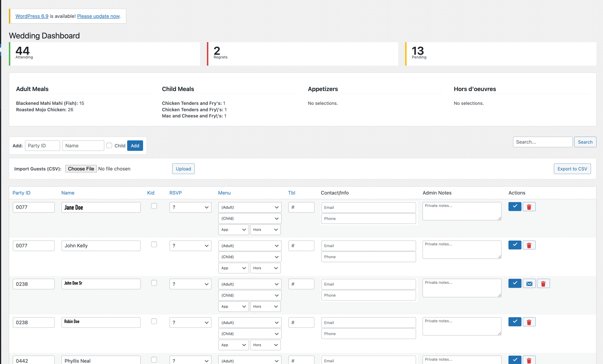Image resolution: width=603 pixels, height=364 pixels.
Task: Click Export to CSV button
Action: (572, 169)
